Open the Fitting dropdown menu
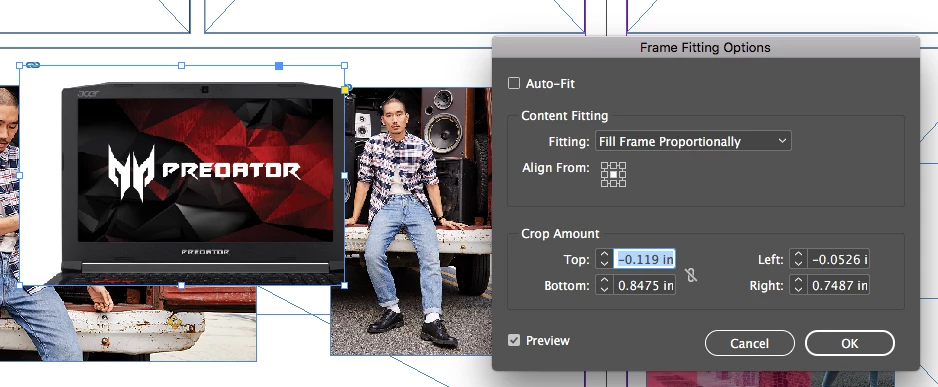The width and height of the screenshot is (938, 387). (693, 141)
